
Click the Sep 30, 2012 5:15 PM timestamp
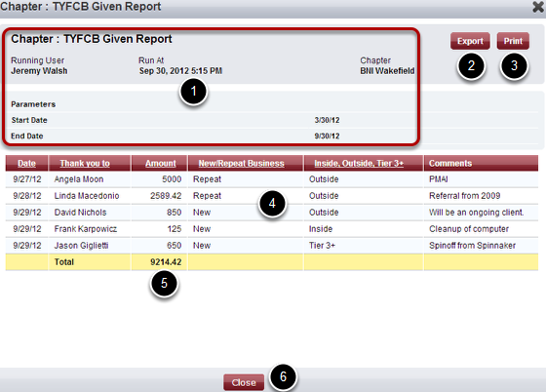pos(180,71)
